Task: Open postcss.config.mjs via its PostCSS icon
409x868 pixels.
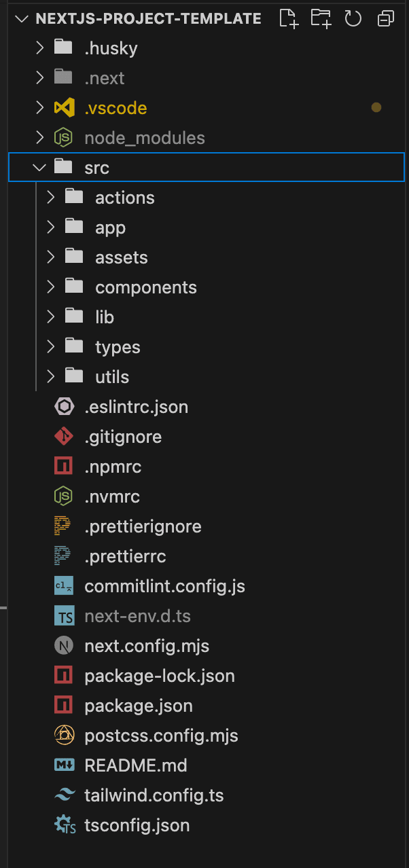Action: click(x=63, y=735)
